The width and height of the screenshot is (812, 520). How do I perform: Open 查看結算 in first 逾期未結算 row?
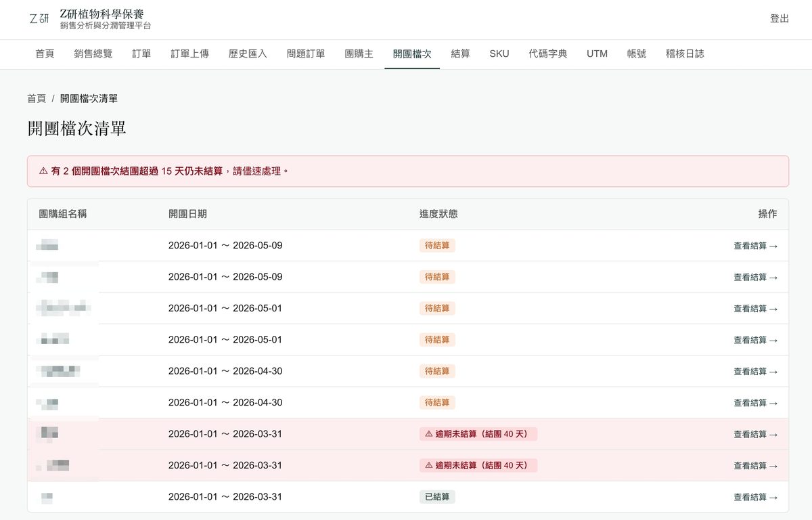pyautogui.click(x=756, y=434)
